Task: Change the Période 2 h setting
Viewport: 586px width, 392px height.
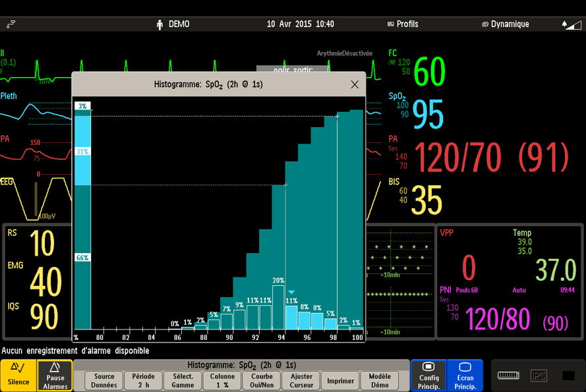Action: pos(143,380)
